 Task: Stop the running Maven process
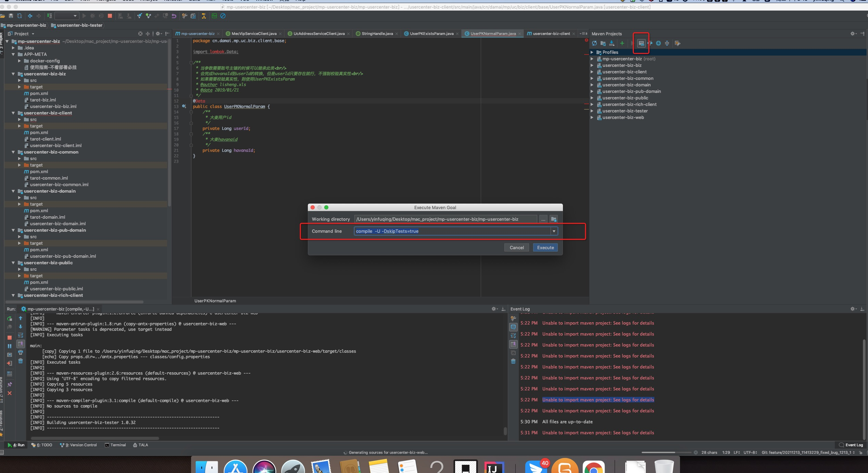click(x=10, y=338)
